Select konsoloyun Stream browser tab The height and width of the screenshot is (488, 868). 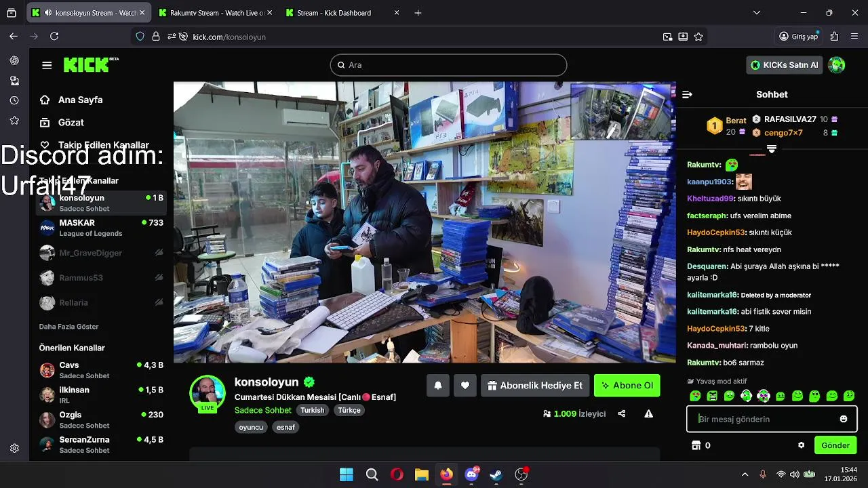click(x=88, y=13)
